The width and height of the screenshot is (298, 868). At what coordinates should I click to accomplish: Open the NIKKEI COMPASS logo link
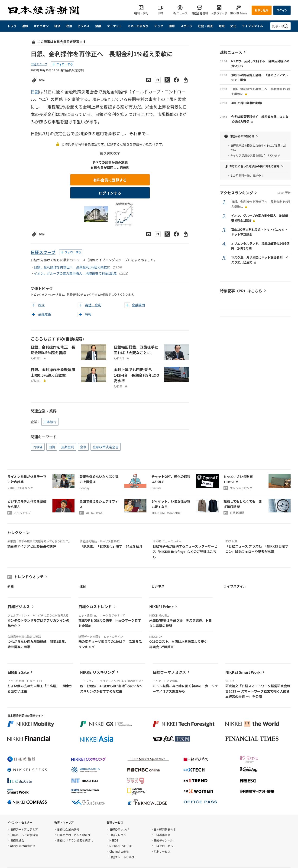click(27, 802)
